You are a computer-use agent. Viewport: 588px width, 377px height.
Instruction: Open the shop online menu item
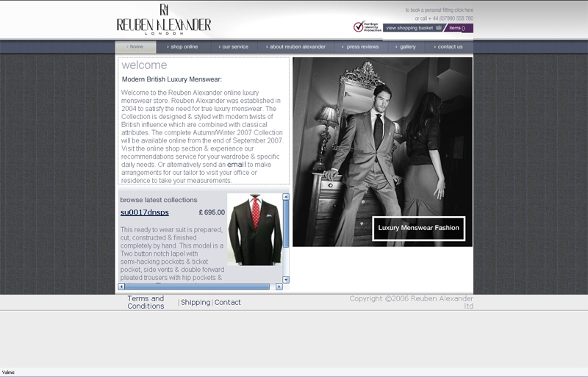[183, 47]
